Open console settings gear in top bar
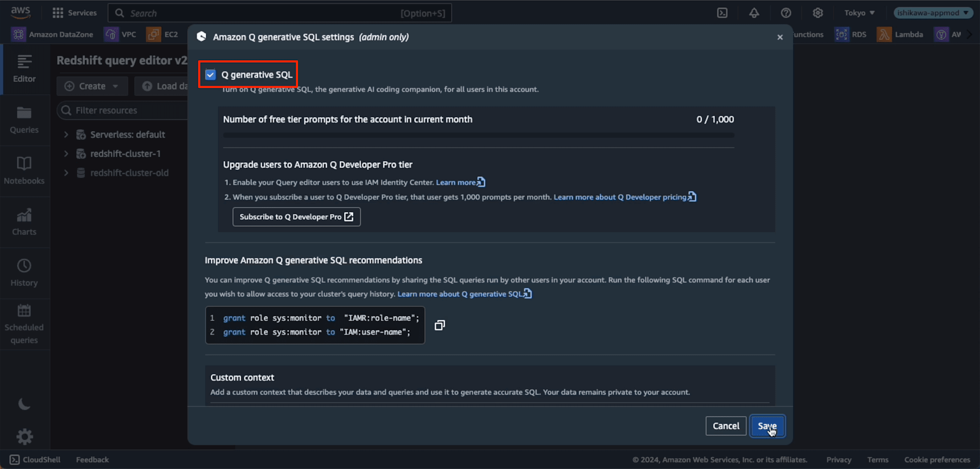The image size is (980, 469). pos(818,13)
